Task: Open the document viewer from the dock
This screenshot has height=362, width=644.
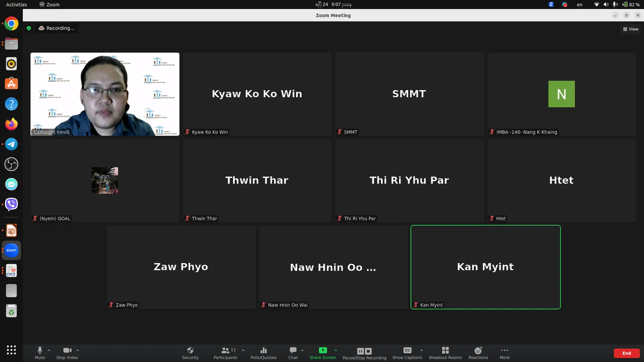Action: [11, 271]
